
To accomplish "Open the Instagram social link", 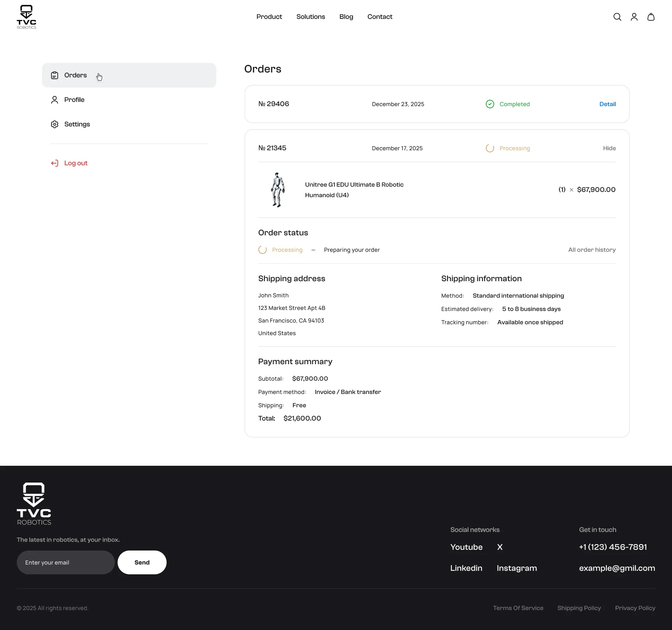I will (x=517, y=568).
